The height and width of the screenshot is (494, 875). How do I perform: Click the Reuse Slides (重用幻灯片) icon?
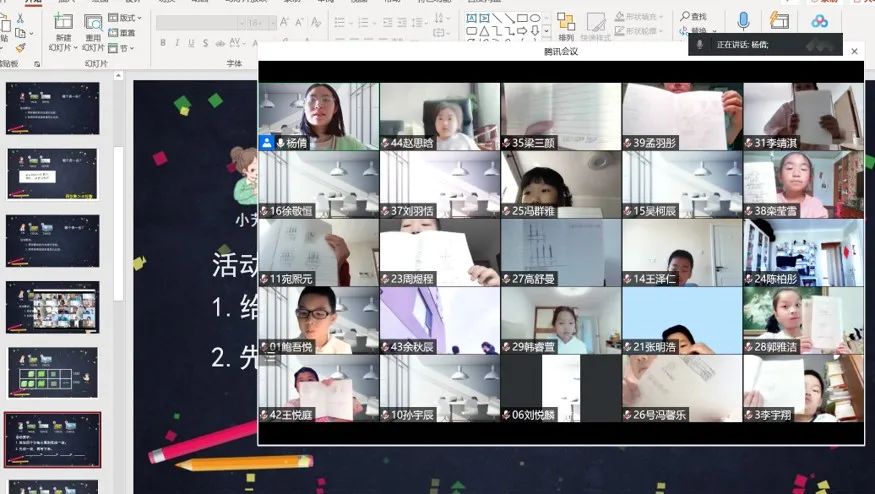click(93, 22)
